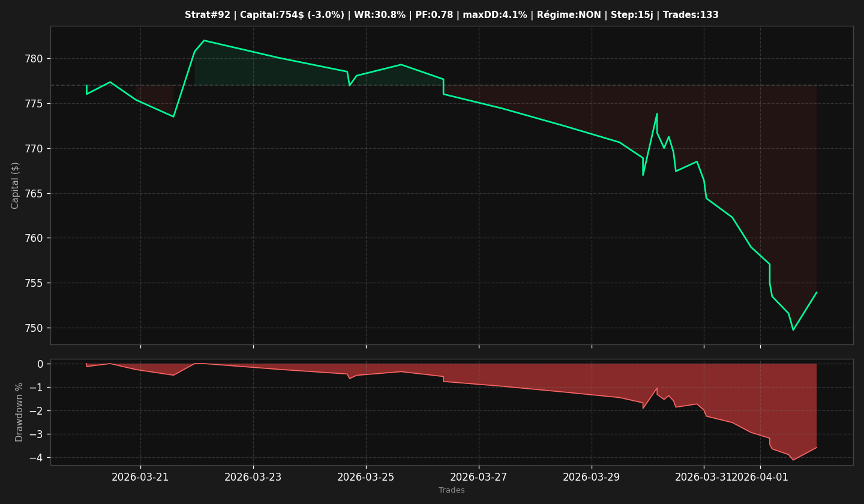The height and width of the screenshot is (504, 864).
Task: Select the 775 capital axis tick
Action: pos(34,104)
